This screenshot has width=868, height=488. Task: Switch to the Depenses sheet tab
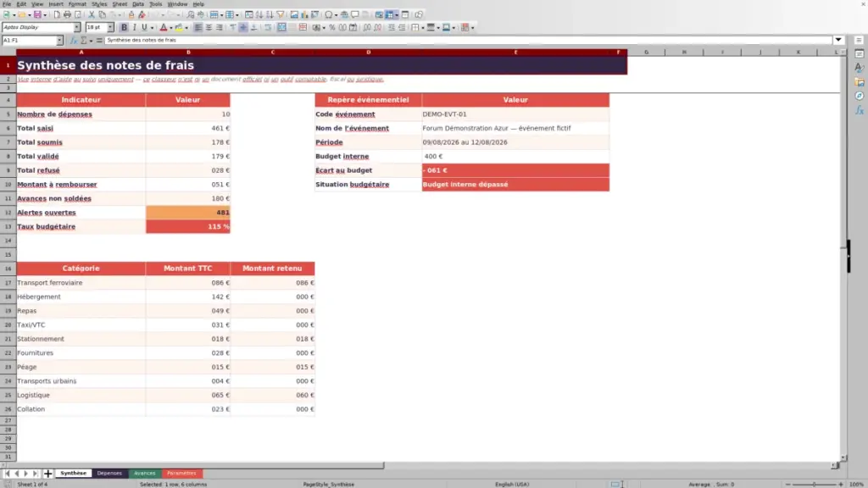[x=109, y=474]
